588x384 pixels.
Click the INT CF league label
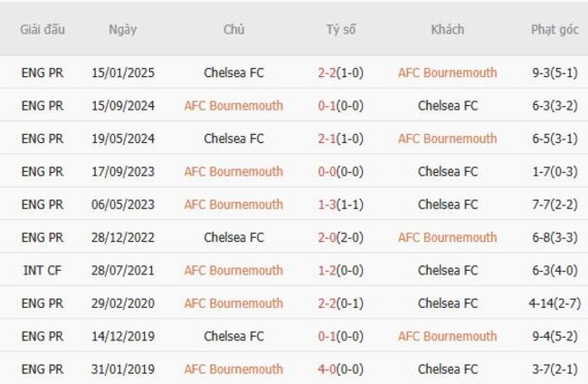coord(43,270)
